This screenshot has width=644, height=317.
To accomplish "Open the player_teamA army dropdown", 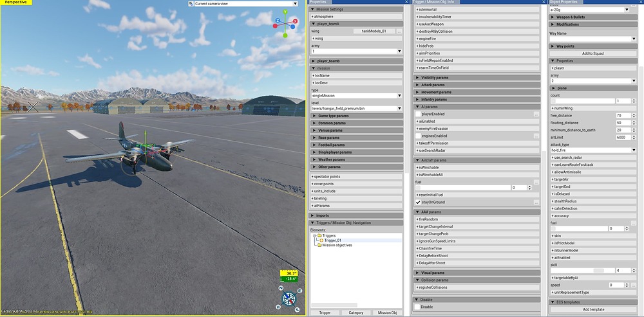I will pos(357,51).
